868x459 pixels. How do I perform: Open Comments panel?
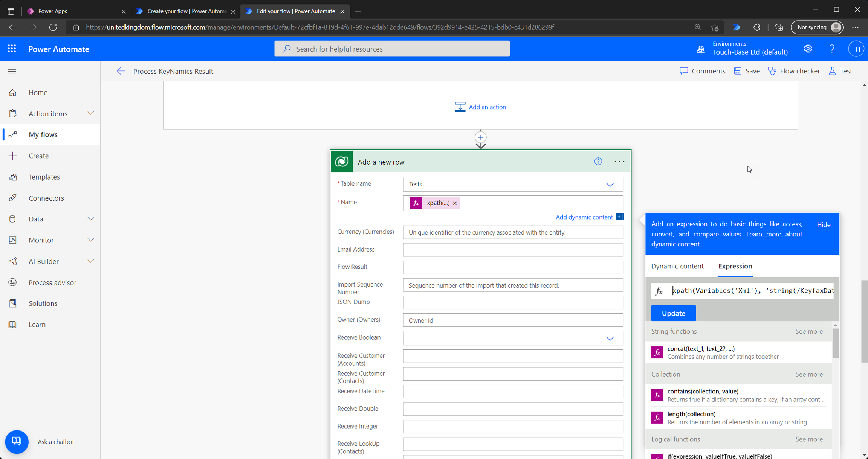click(702, 71)
